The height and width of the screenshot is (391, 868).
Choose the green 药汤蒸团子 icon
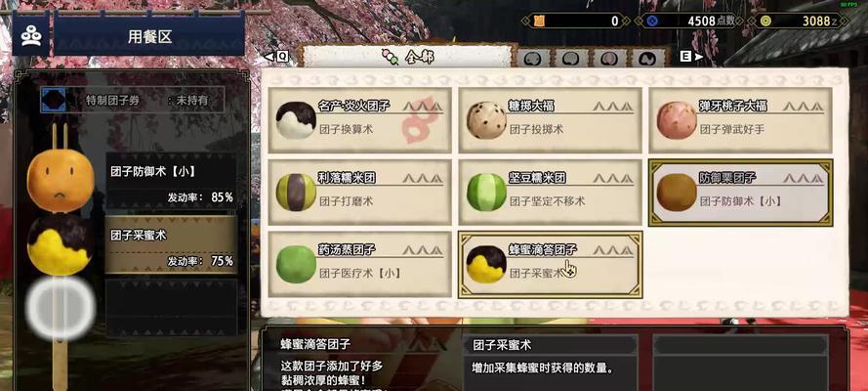[x=296, y=264]
